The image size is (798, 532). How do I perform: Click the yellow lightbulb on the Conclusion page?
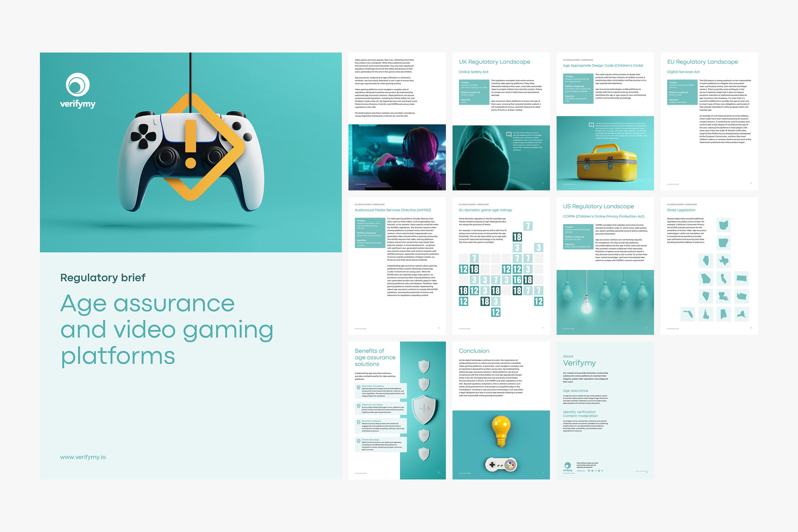[x=501, y=431]
